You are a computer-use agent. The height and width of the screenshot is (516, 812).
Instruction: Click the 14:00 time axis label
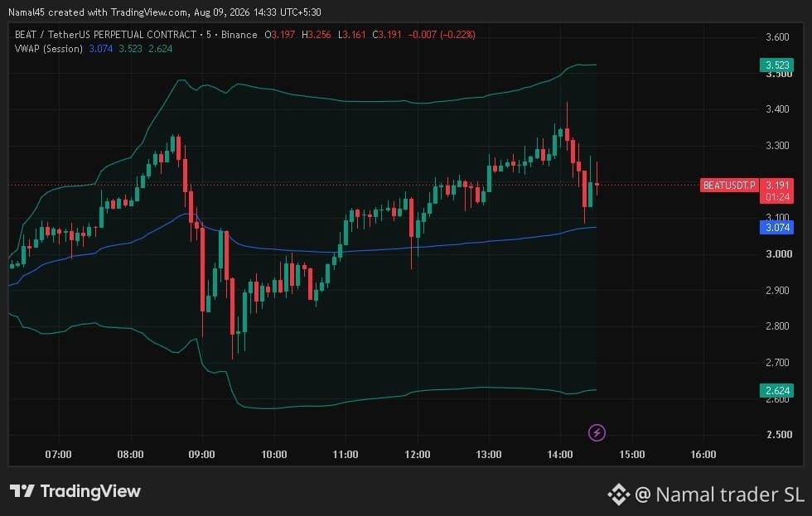coord(560,455)
